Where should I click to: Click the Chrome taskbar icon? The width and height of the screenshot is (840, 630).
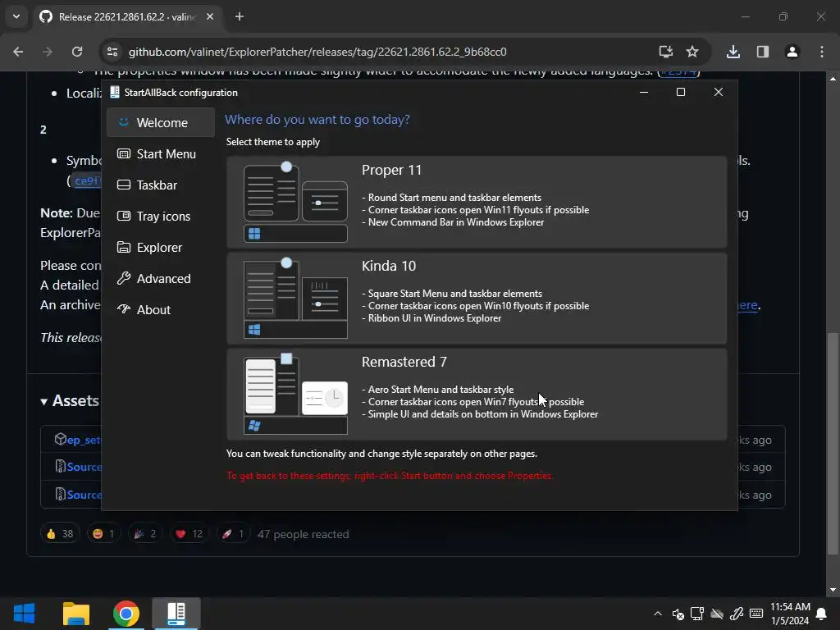126,614
